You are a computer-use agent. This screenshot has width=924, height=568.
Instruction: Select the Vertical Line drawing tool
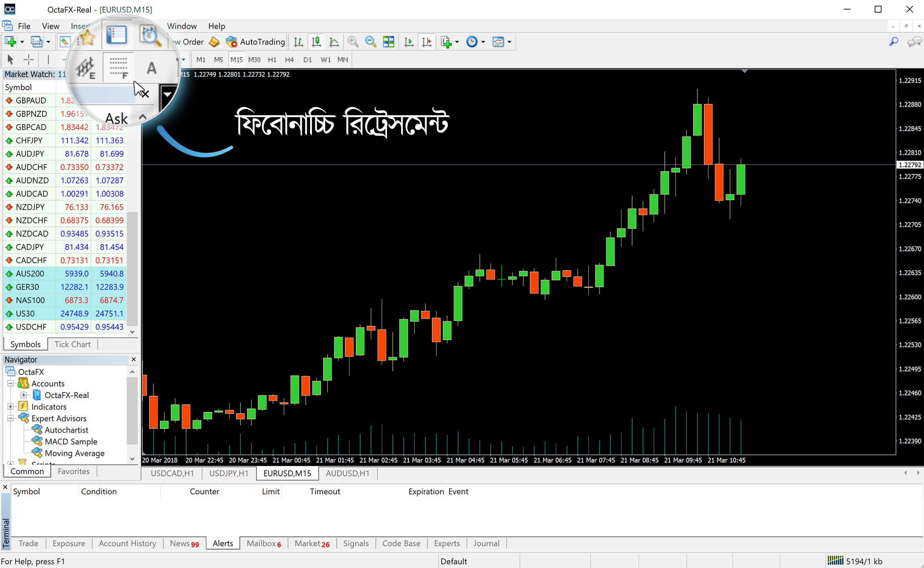pos(48,59)
